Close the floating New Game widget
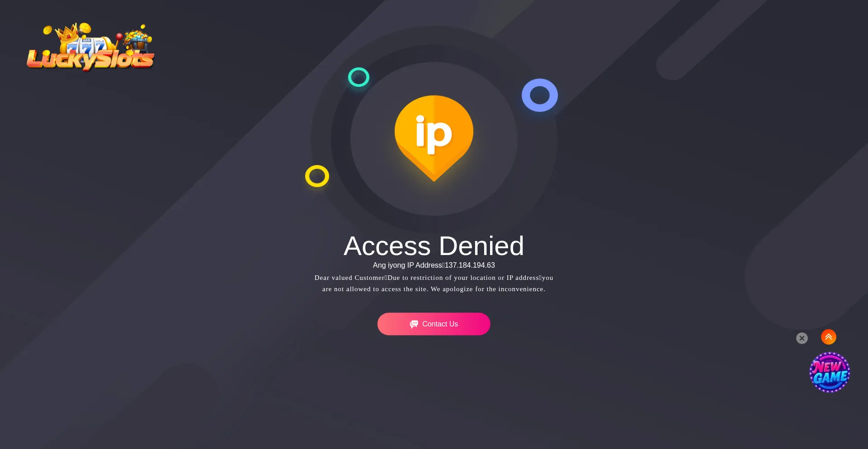The height and width of the screenshot is (449, 868). (802, 338)
